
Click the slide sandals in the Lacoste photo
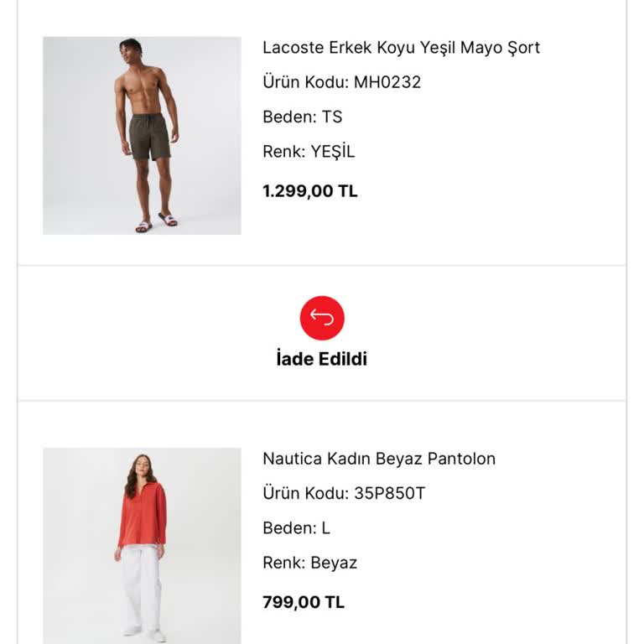156,223
